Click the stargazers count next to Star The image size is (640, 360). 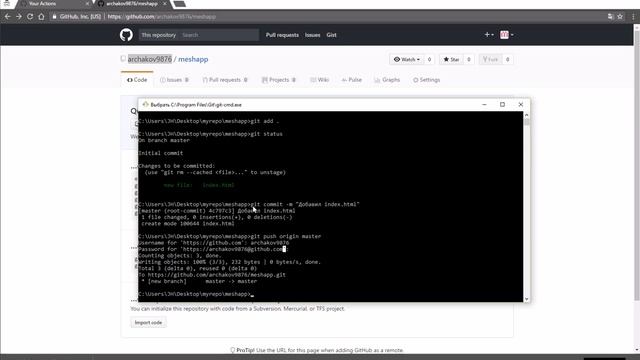469,60
